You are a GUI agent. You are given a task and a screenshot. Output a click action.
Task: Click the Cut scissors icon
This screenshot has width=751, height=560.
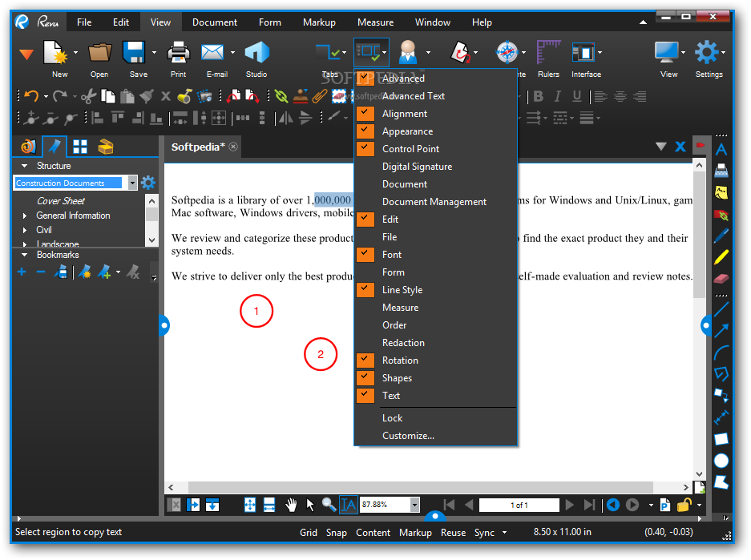coord(88,96)
